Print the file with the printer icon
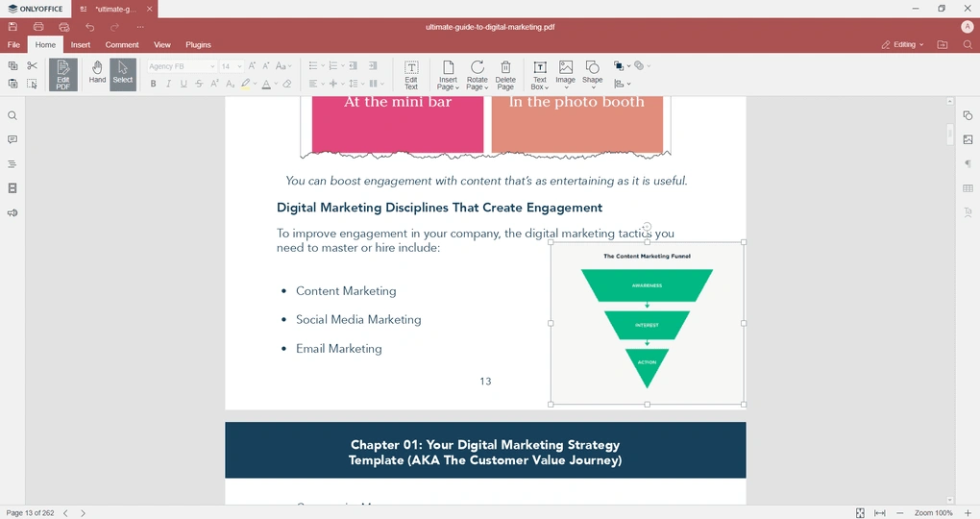This screenshot has height=519, width=980. click(38, 27)
